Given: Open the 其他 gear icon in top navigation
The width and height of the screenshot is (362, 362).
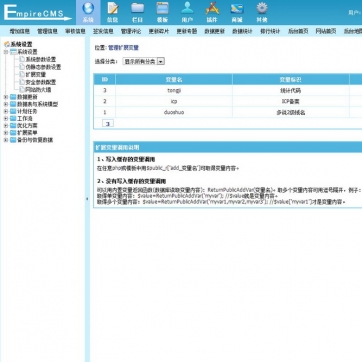Looking at the screenshot, I should (262, 8).
